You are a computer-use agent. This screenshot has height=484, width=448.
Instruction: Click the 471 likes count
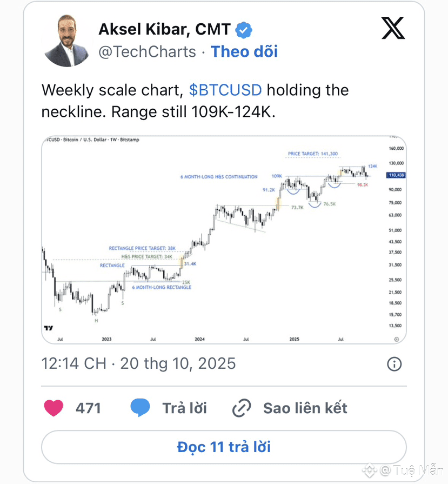point(88,408)
